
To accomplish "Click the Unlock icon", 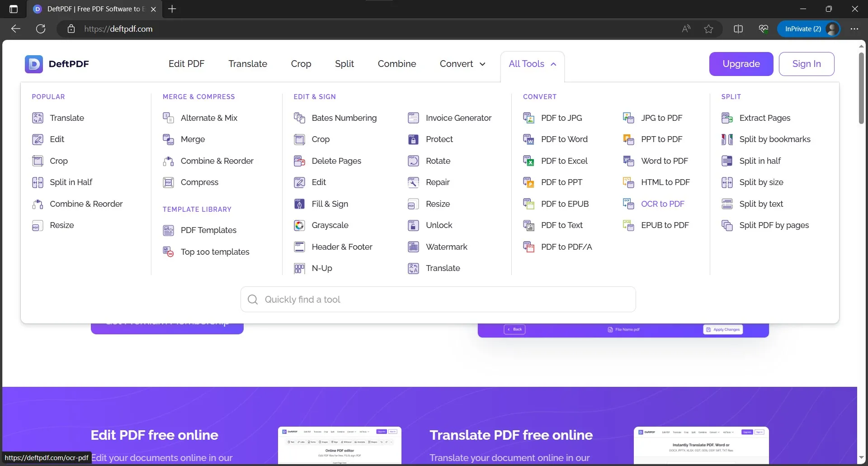I will [x=413, y=225].
